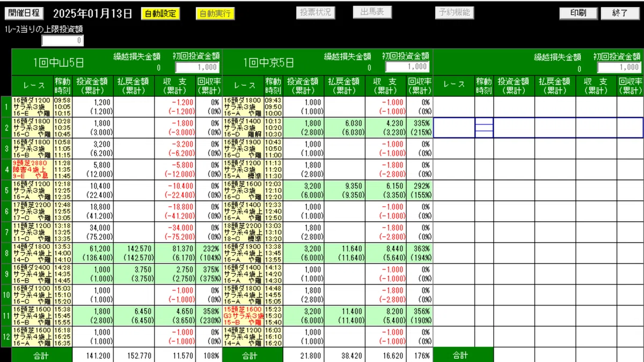
Task: Click the 4,650 balance cell
Action: coord(175,316)
